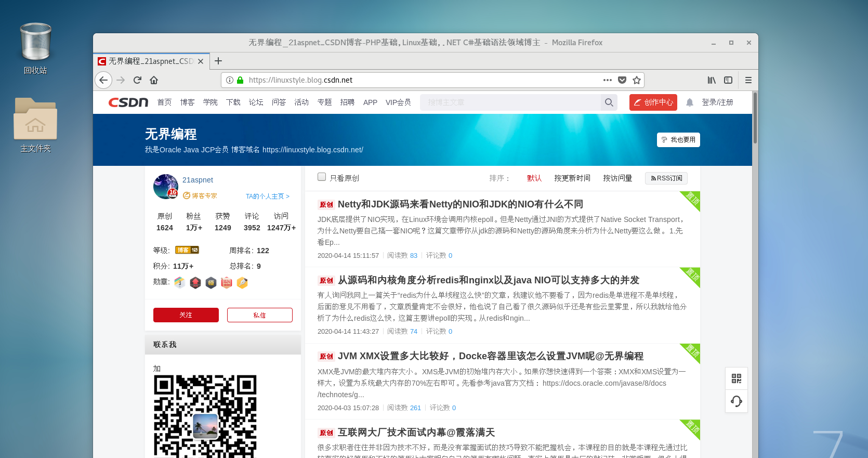868x458 pixels.
Task: Toggle Firefox sidebar view icon
Action: [728, 80]
